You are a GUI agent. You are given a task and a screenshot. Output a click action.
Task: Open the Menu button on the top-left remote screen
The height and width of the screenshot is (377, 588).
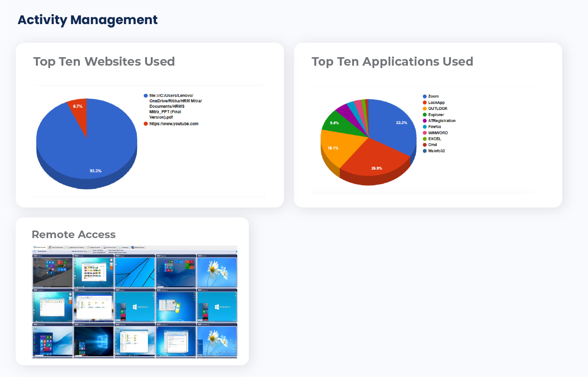pyautogui.click(x=35, y=256)
